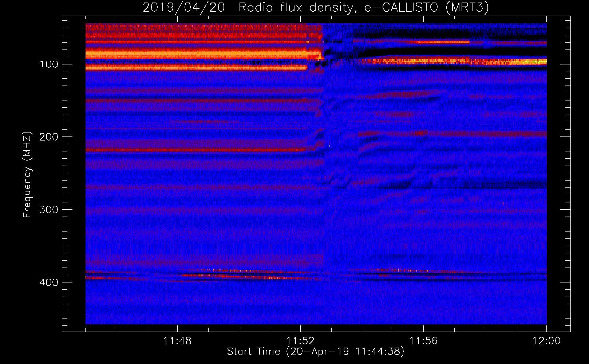Click the 100 frequency tick label
589x364 pixels.
click(x=49, y=64)
